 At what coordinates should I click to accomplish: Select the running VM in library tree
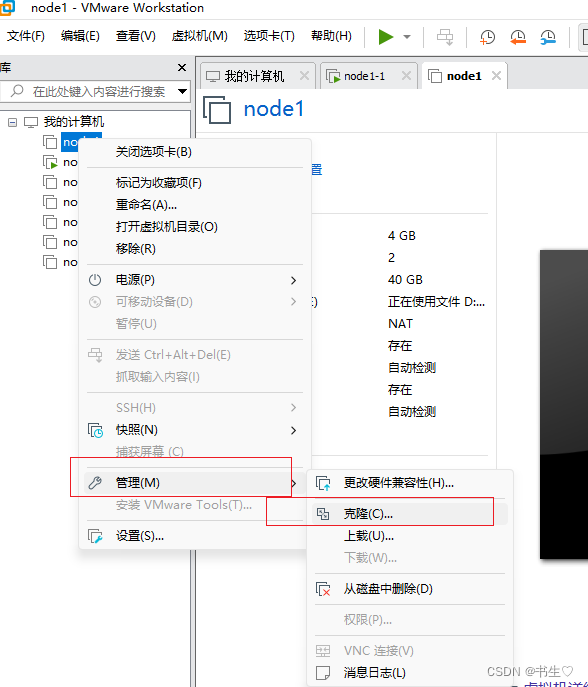60,162
